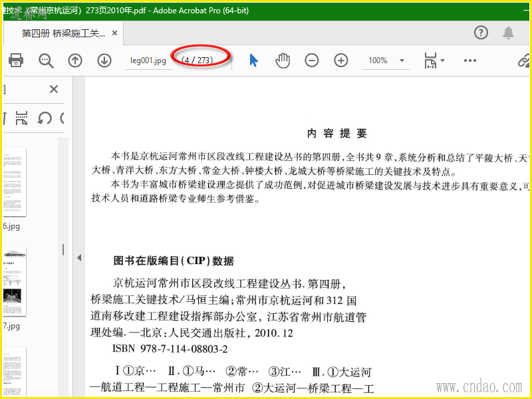Select the arrow selection tool

[253, 61]
